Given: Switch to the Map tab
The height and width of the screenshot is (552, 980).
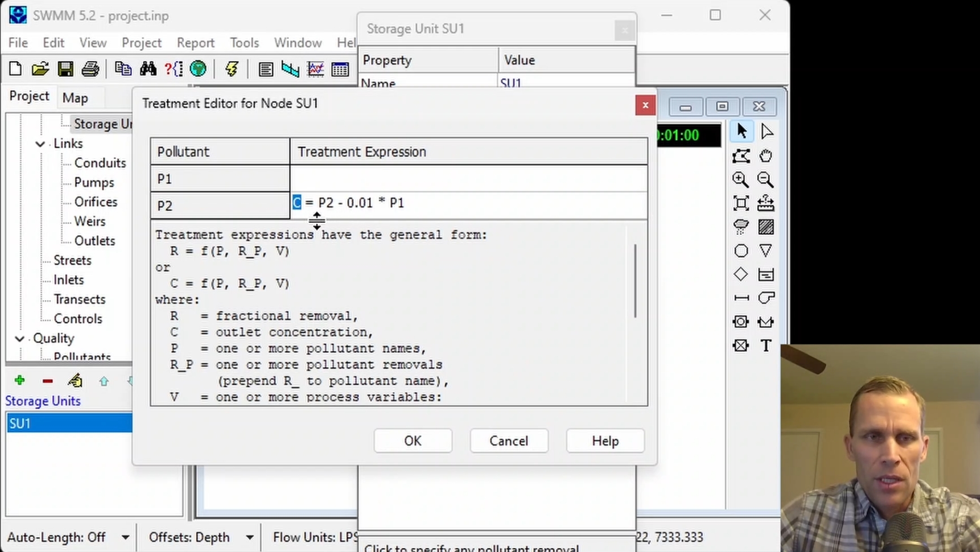Looking at the screenshot, I should [x=75, y=98].
